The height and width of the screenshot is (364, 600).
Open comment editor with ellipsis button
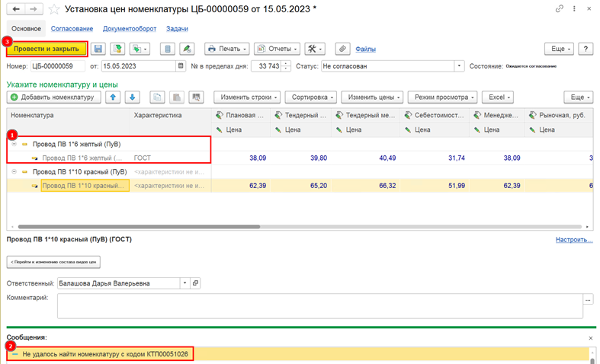[588, 299]
